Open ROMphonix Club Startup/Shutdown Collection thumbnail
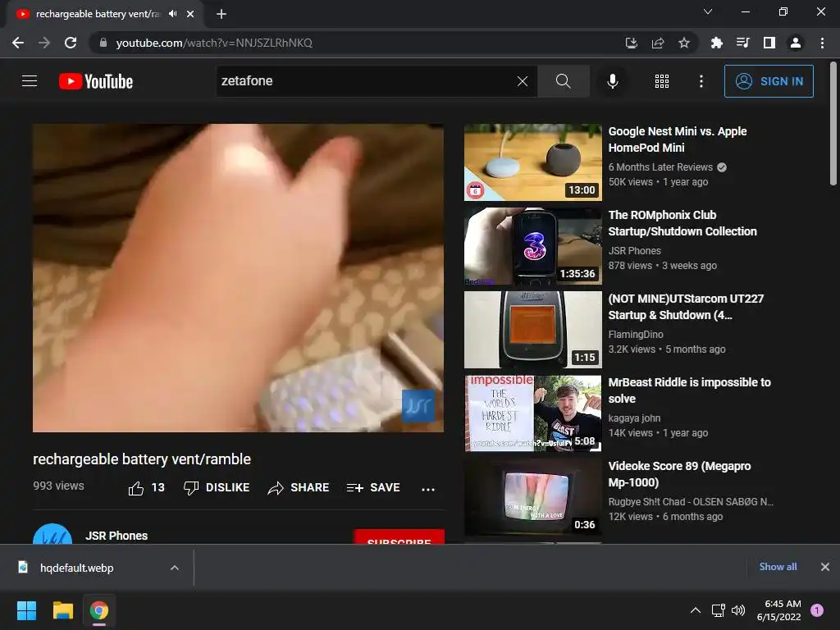 pos(533,246)
